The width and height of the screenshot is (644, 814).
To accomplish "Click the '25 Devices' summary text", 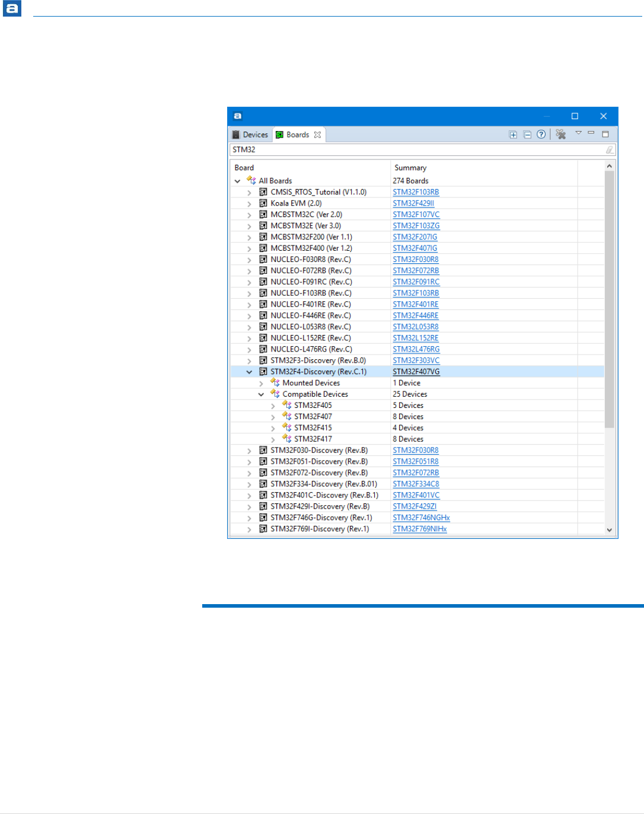I will [x=410, y=394].
